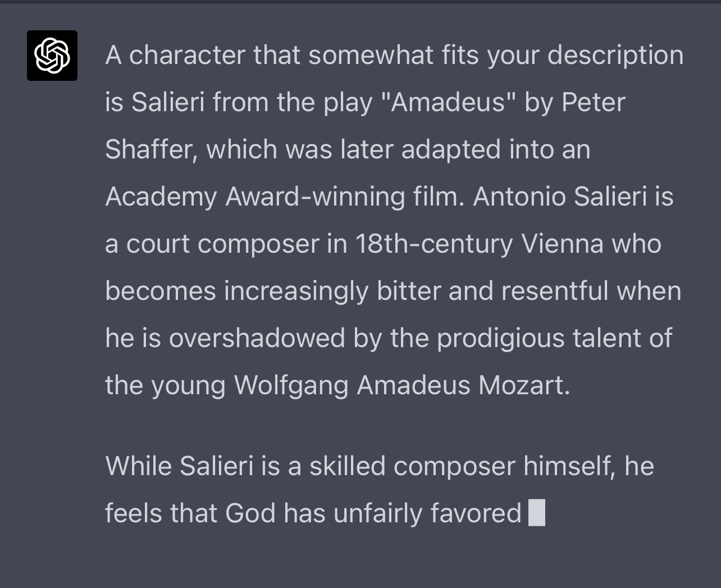This screenshot has width=721, height=588.
Task: Click the name "Peter" in the response
Action: click(x=593, y=103)
